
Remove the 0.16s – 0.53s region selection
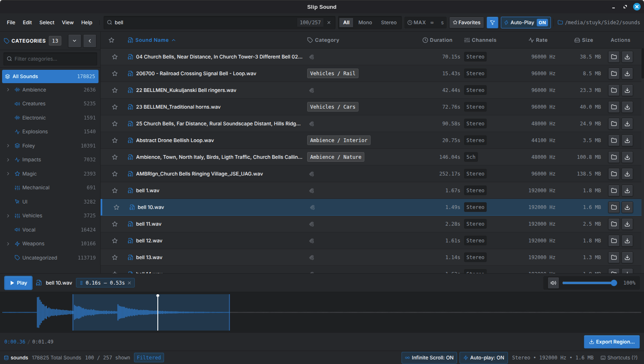pyautogui.click(x=129, y=283)
